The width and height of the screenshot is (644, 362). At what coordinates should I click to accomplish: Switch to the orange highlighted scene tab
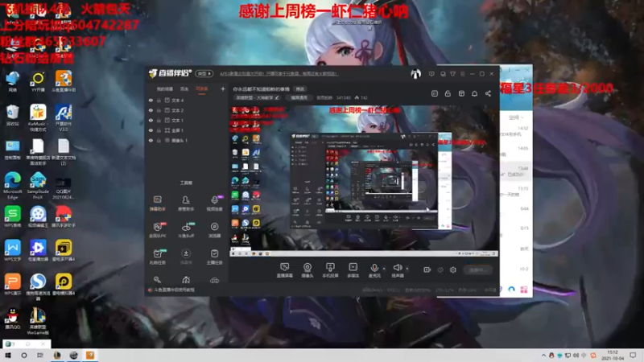click(202, 89)
